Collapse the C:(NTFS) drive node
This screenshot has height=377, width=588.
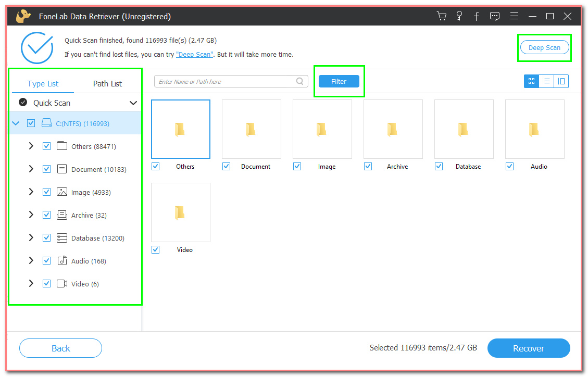click(x=16, y=123)
